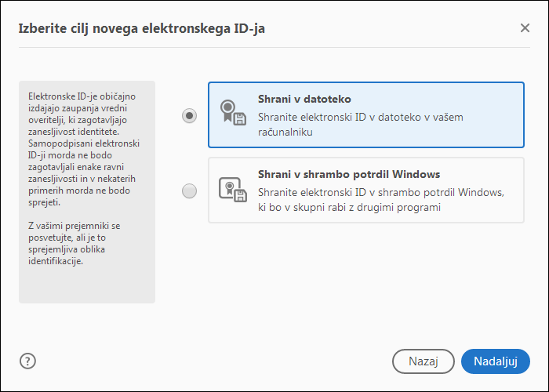Select the "Shrani v datoteko" radio button
The height and width of the screenshot is (392, 549).
[x=189, y=115]
